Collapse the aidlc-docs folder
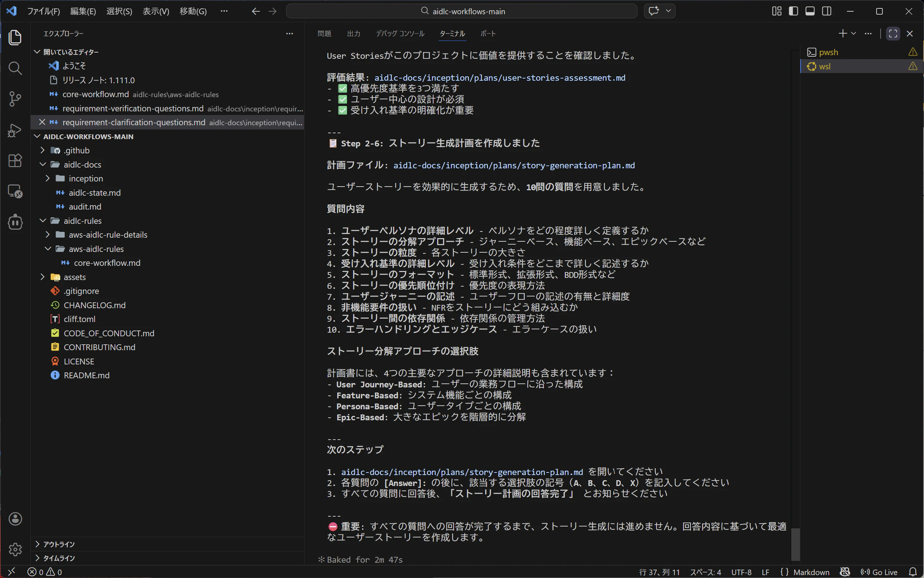The image size is (924, 578). [43, 165]
